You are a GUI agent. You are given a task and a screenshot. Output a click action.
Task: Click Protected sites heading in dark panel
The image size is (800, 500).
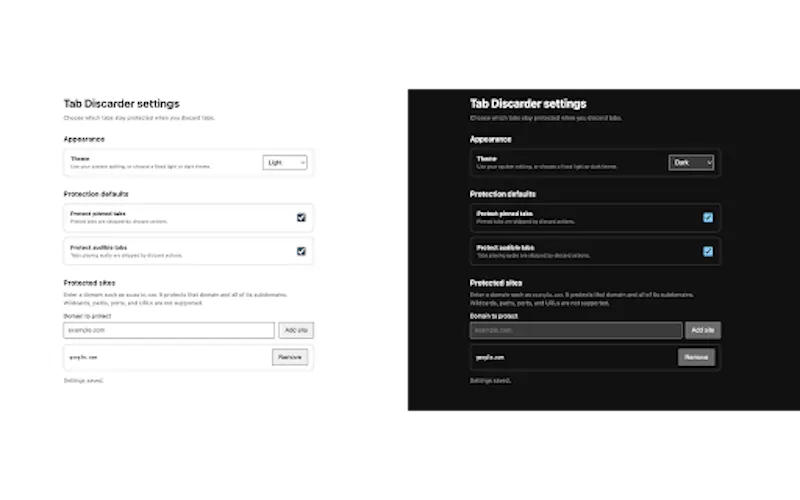496,283
